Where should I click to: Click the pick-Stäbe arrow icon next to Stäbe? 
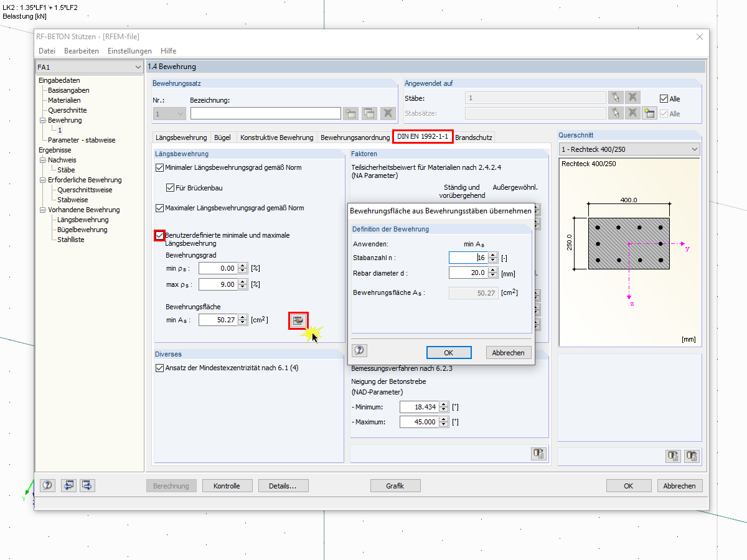[x=616, y=97]
